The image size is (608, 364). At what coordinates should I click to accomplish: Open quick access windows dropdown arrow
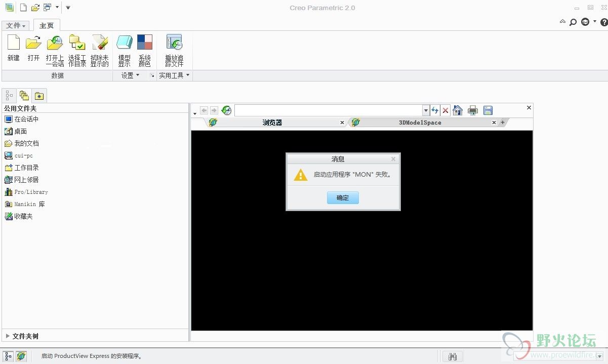pyautogui.click(x=57, y=8)
